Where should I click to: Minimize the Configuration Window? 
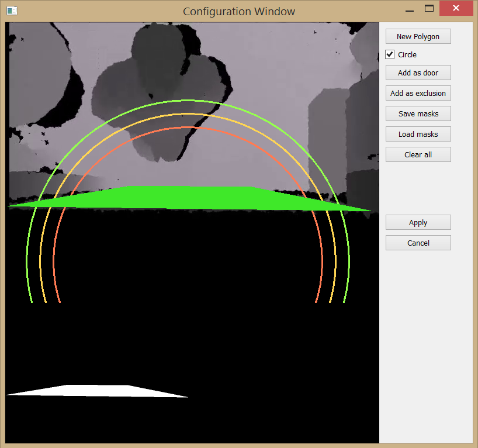coord(410,9)
